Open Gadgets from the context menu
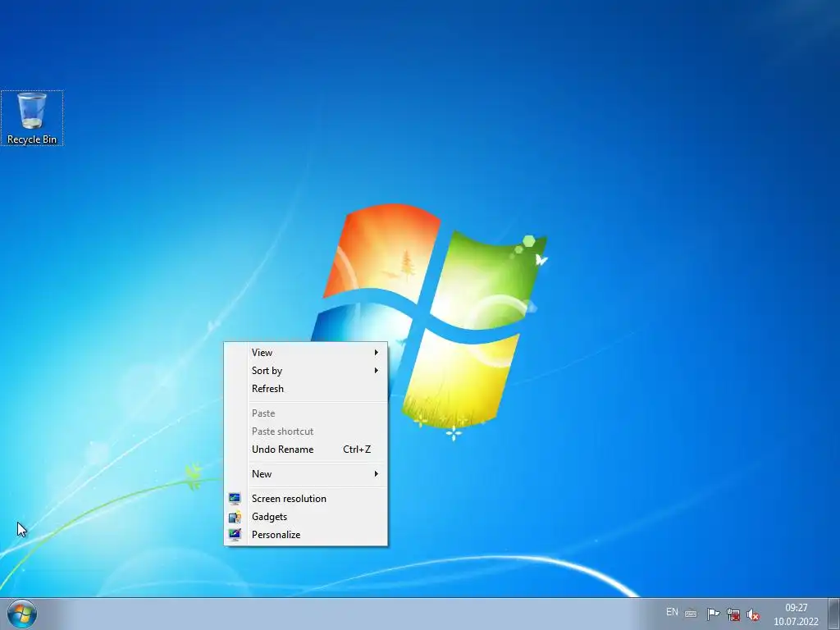840x630 pixels. (x=305, y=517)
